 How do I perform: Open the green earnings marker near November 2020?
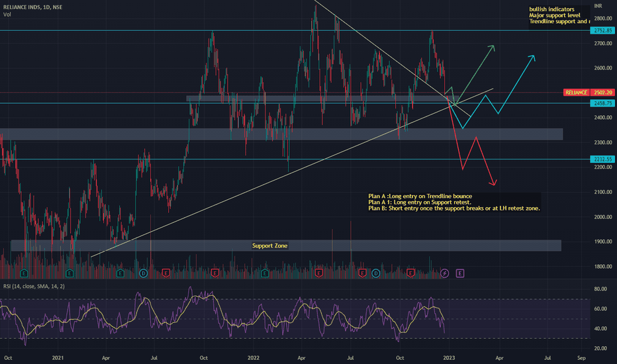(x=24, y=273)
